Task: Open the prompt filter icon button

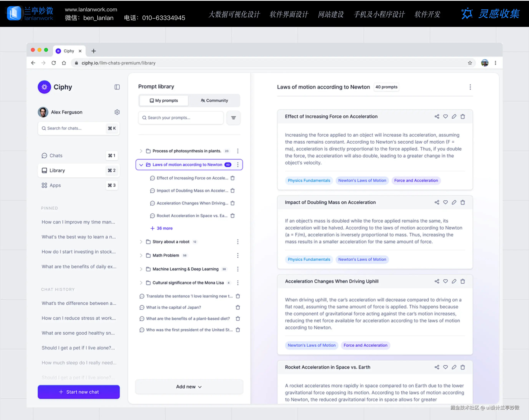Action: [x=233, y=118]
